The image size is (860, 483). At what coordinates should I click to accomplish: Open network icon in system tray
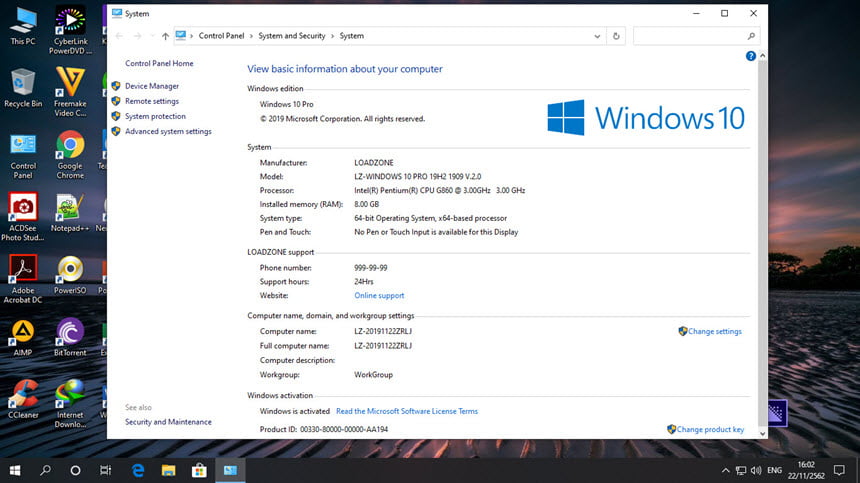[x=741, y=470]
